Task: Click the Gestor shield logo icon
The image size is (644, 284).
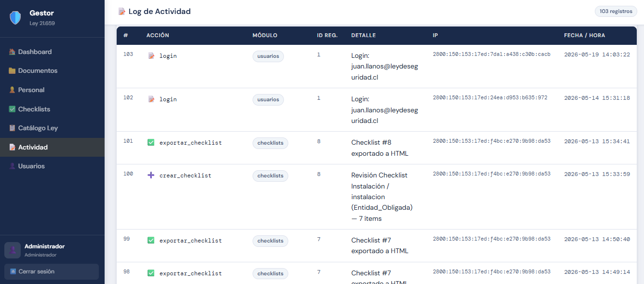Action: (15, 18)
